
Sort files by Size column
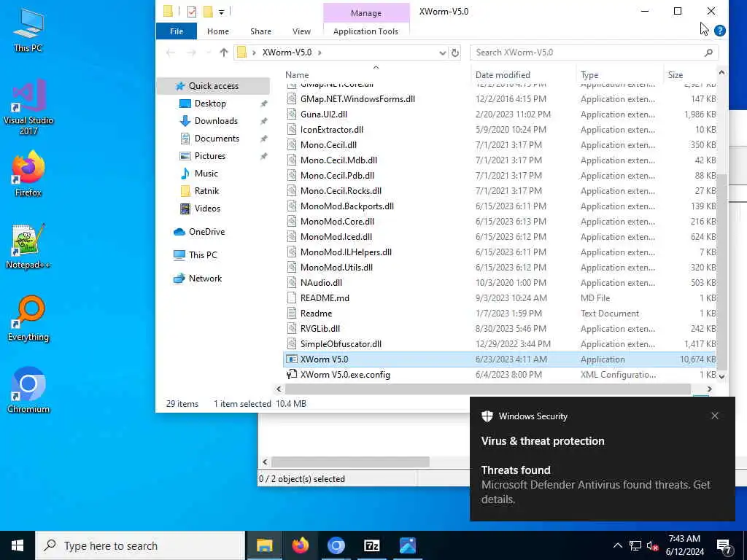(x=675, y=75)
